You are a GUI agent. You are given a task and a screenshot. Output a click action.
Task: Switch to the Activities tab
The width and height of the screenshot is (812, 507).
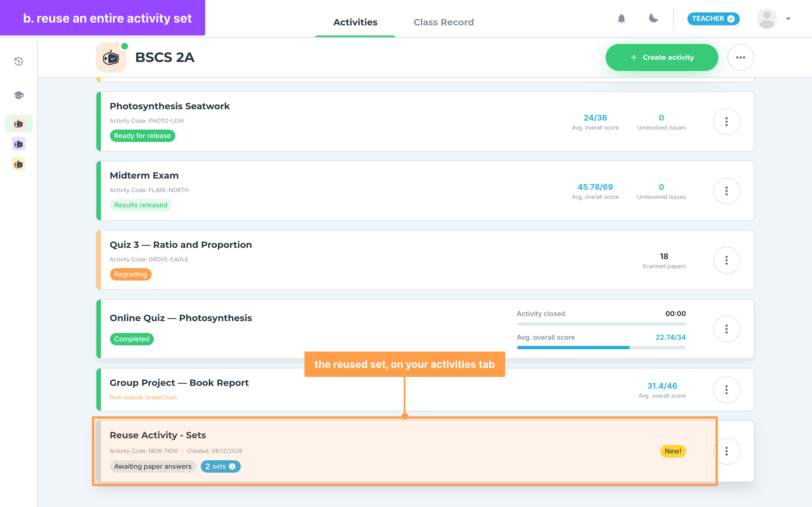(x=355, y=22)
